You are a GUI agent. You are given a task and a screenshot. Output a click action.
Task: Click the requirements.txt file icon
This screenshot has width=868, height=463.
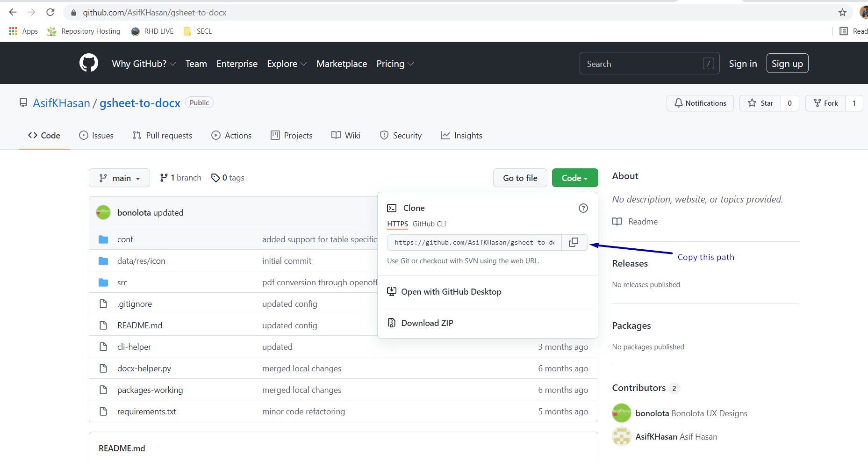click(x=103, y=412)
